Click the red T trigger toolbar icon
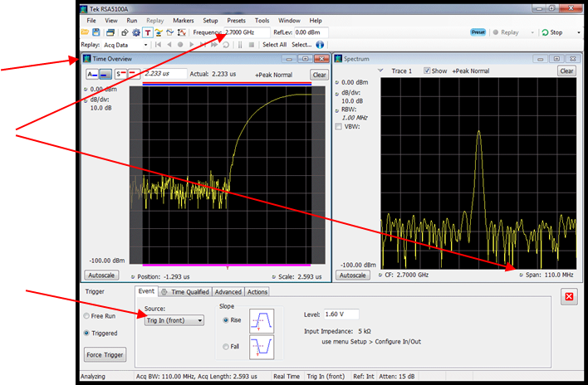This screenshot has width=588, height=385. 147,32
